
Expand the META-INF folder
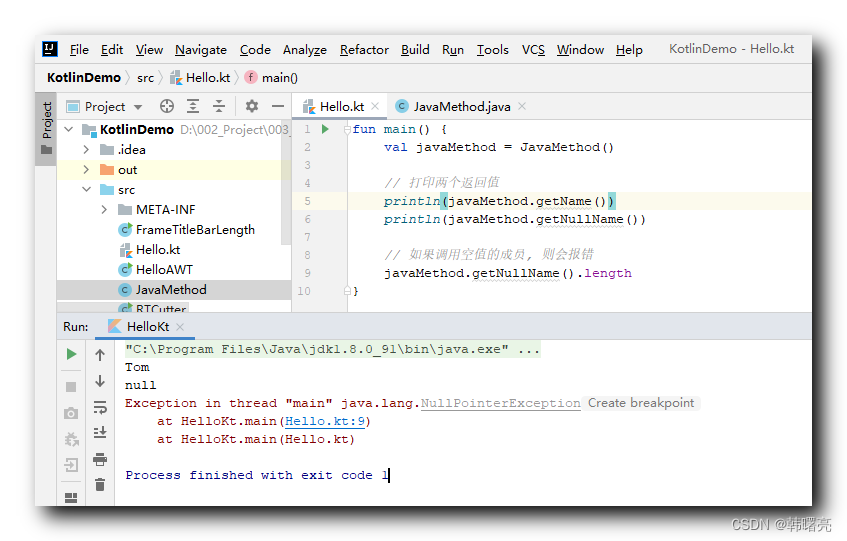coord(104,209)
